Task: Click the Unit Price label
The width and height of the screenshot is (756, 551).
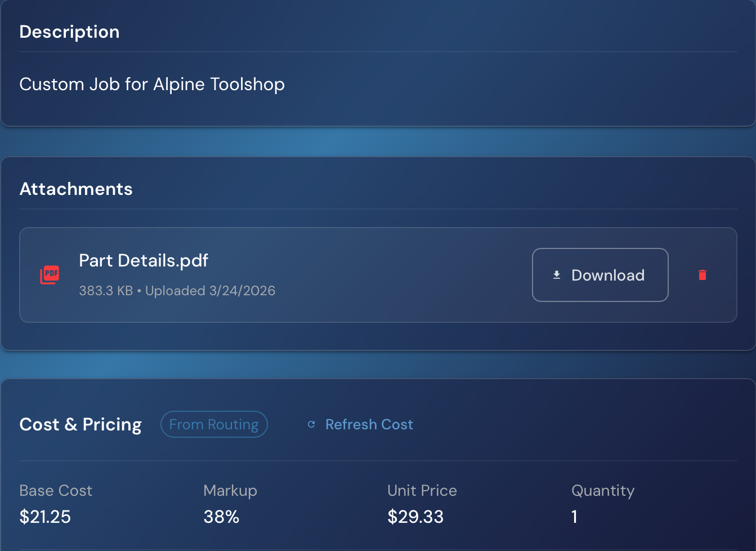Action: [x=422, y=491]
